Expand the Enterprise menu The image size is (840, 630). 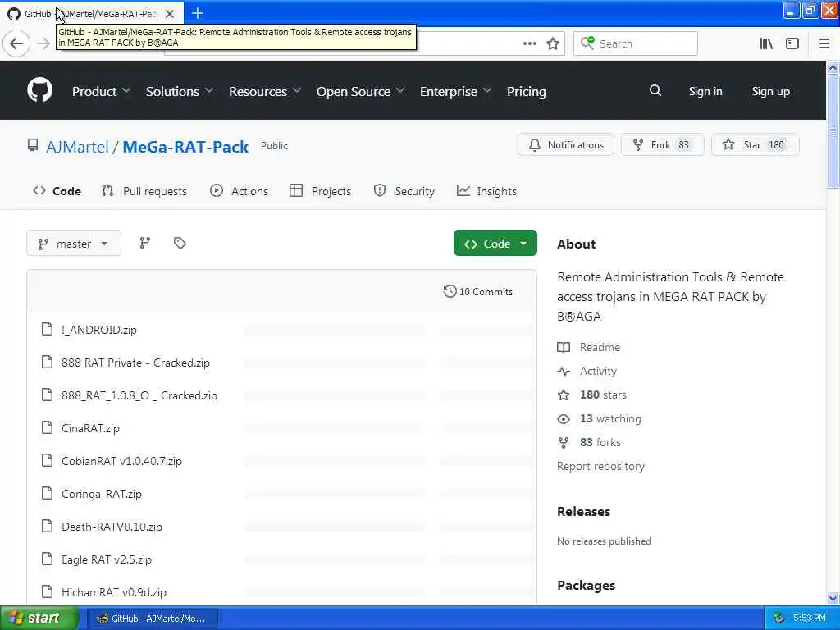pos(455,91)
